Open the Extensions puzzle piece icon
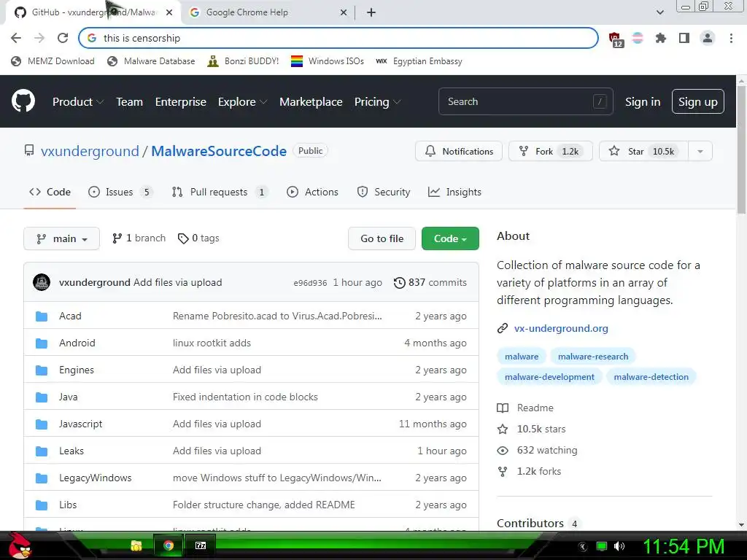The height and width of the screenshot is (560, 747). [660, 38]
